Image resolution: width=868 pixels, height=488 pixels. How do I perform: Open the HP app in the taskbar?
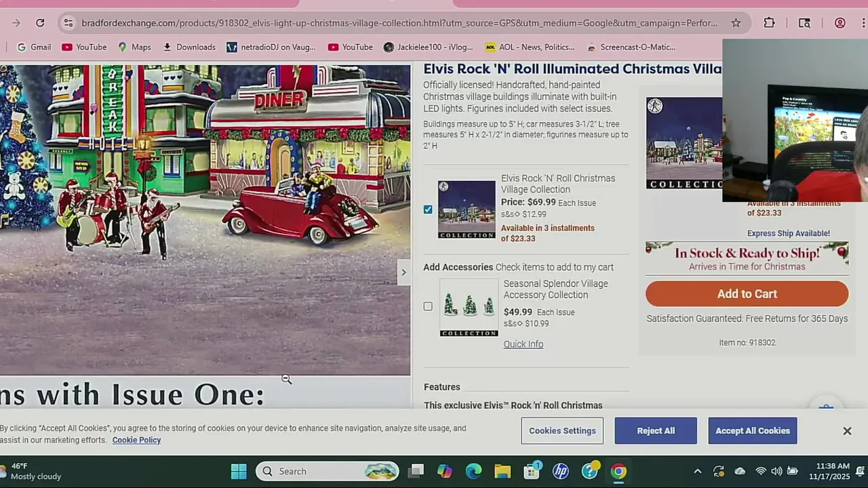tap(561, 471)
